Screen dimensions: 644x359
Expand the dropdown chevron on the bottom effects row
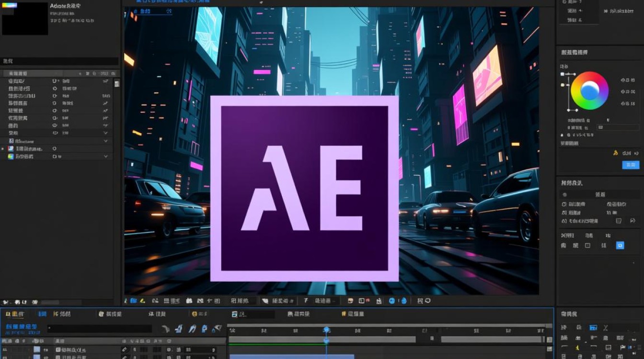pyautogui.click(x=105, y=157)
